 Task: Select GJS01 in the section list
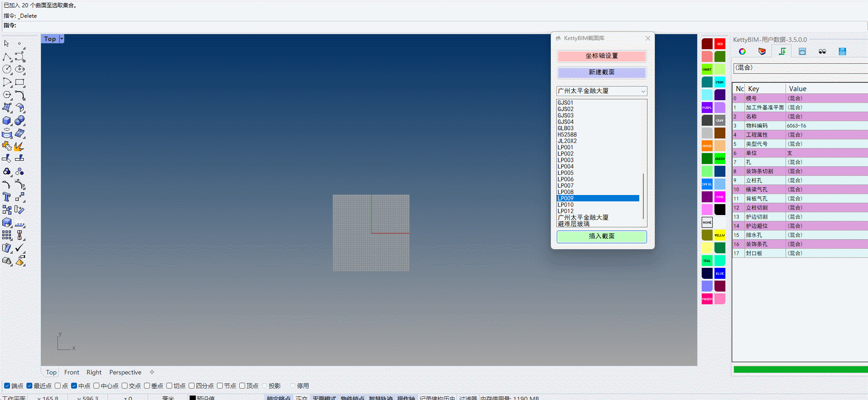click(598, 103)
